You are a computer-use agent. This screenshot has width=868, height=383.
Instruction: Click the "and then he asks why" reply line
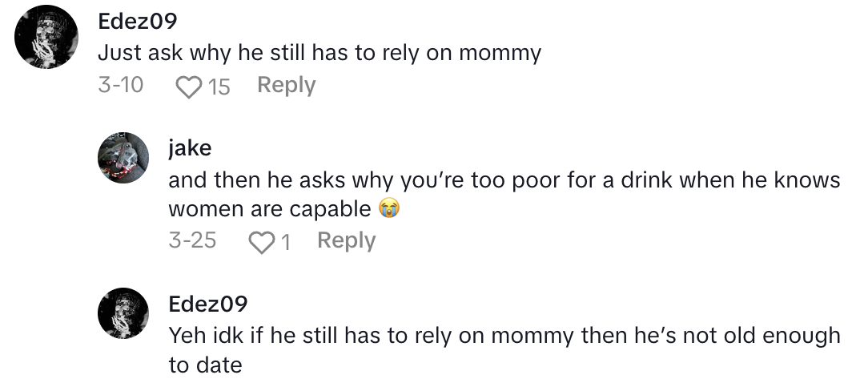(x=504, y=179)
